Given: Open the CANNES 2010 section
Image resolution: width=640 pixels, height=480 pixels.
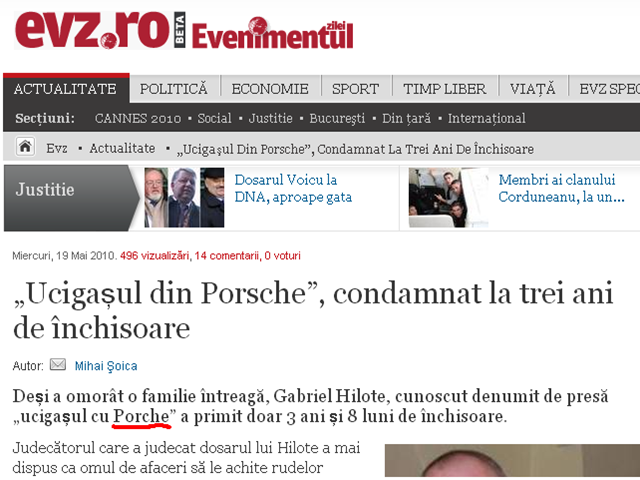Looking at the screenshot, I should click(x=138, y=118).
